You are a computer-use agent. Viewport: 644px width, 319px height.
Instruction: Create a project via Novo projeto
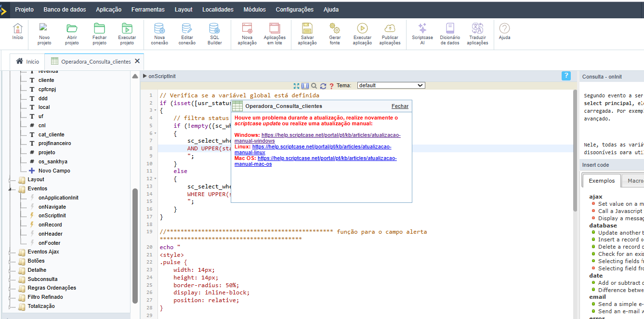44,34
